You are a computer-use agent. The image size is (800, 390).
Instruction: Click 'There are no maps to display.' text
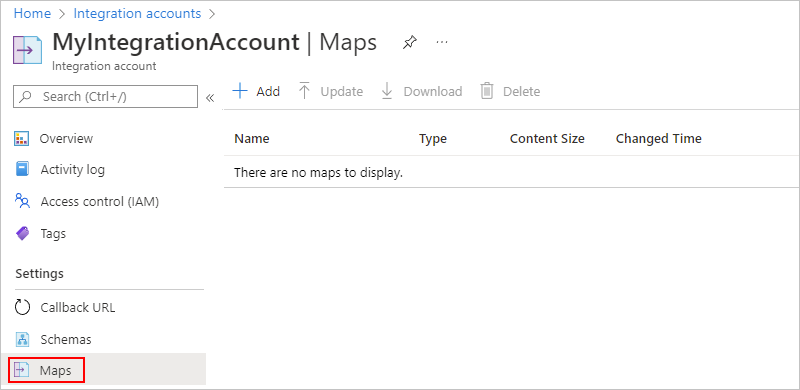(318, 173)
